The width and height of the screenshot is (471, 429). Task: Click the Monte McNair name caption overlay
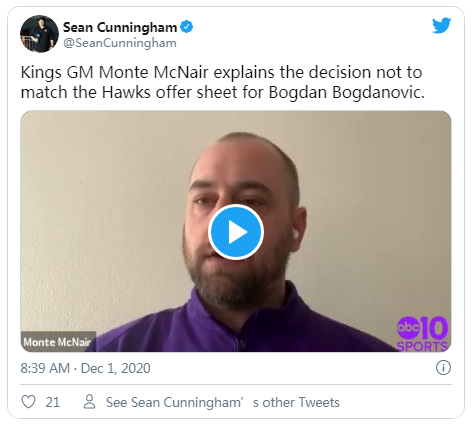point(58,342)
